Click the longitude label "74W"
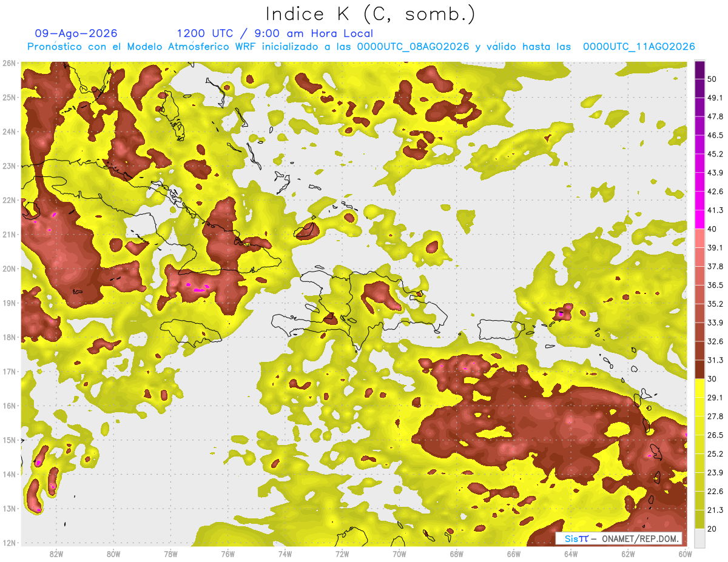The height and width of the screenshot is (562, 728). tap(285, 554)
